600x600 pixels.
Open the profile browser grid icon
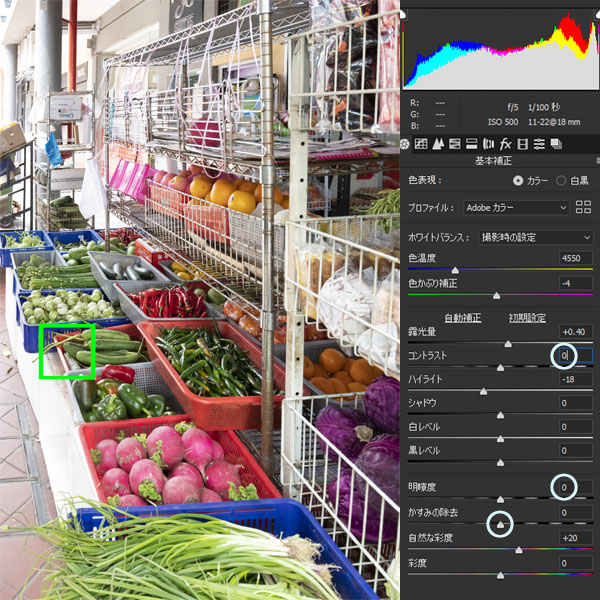(x=585, y=208)
